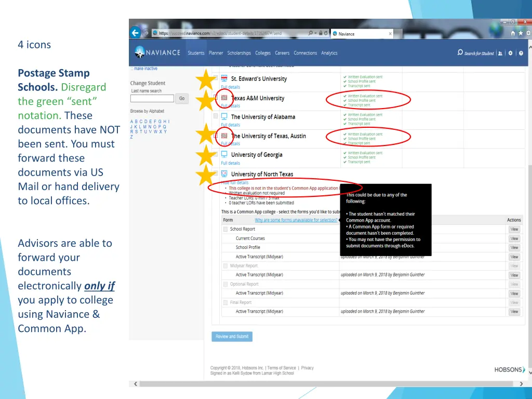This screenshot has height=399, width=532.
Task: Expand Full details under University of Georgia
Action: click(x=230, y=163)
